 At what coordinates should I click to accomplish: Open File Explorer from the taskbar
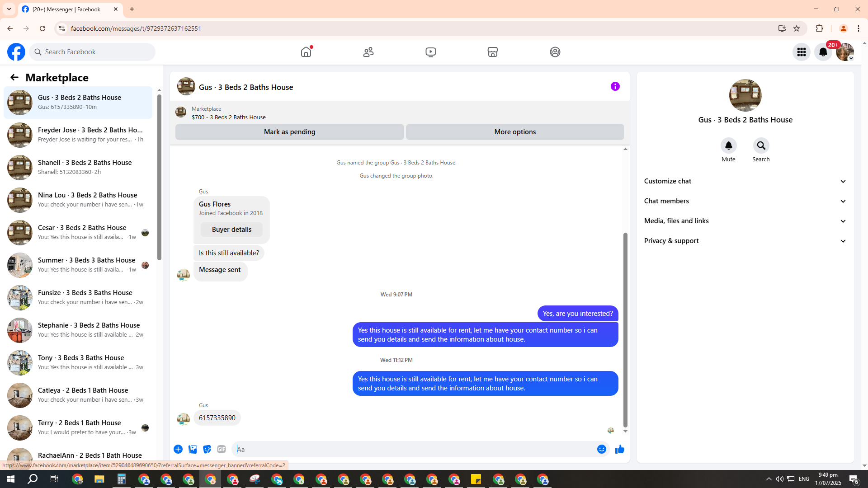(x=99, y=479)
